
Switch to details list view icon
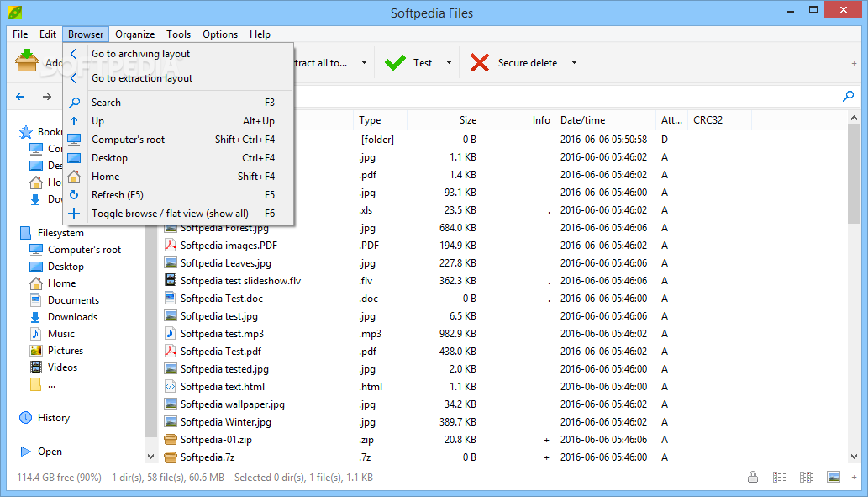click(780, 477)
